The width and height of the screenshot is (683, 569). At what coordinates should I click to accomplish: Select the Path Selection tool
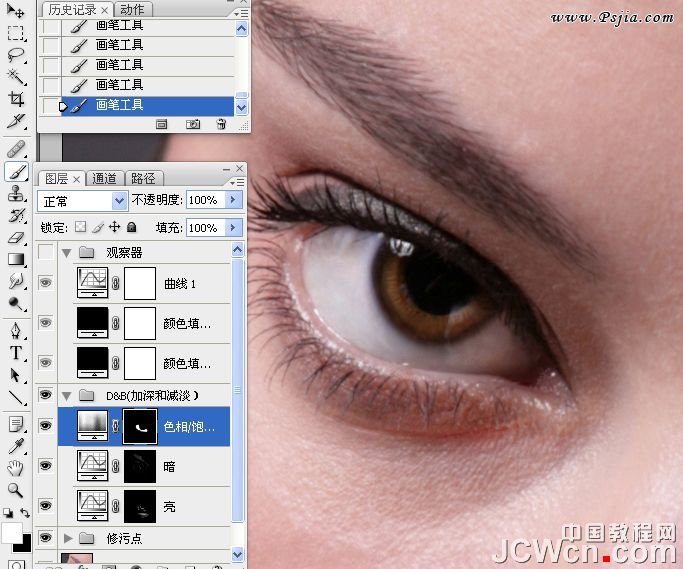coord(16,375)
